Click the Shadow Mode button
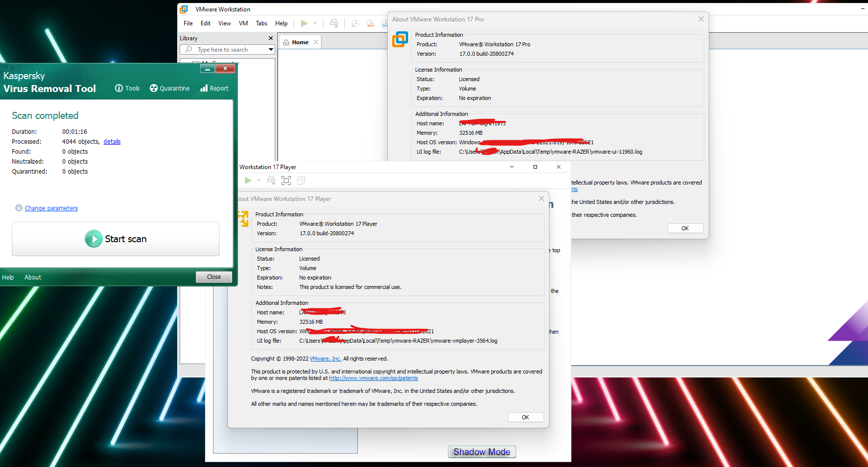 click(x=482, y=452)
